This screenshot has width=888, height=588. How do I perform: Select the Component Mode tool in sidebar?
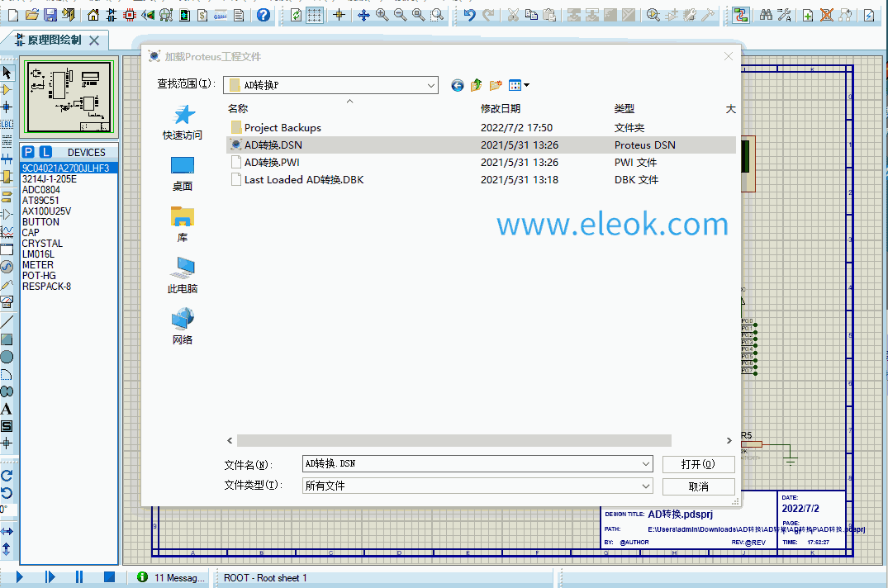click(x=7, y=90)
